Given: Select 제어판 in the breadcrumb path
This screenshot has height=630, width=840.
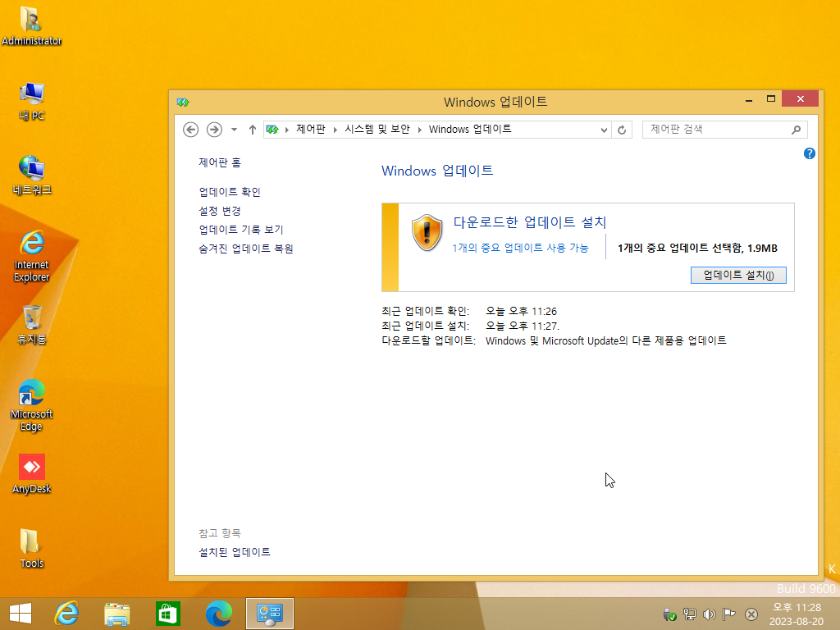Looking at the screenshot, I should tap(311, 129).
